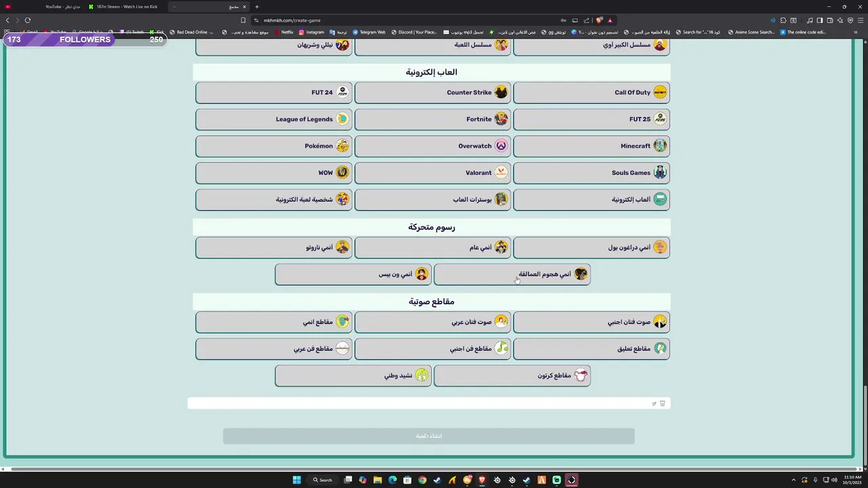Open the Windows Start menu
868x488 pixels.
296,480
